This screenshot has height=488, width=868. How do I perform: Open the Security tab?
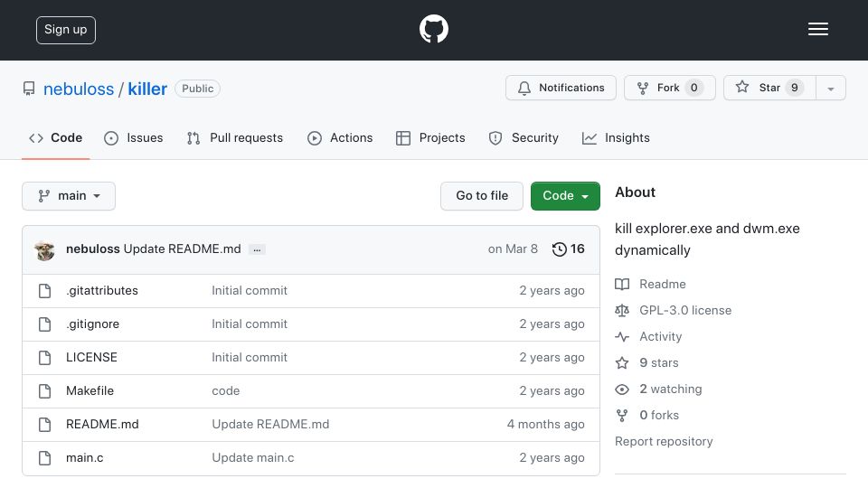524,137
